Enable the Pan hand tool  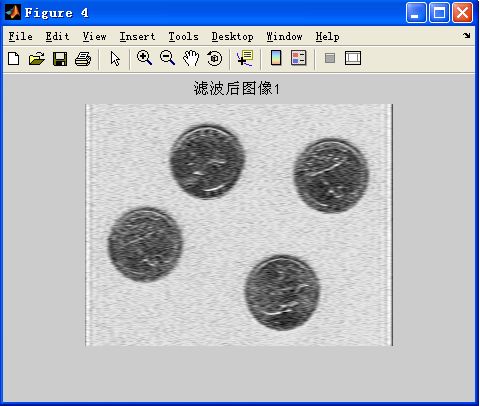191,58
